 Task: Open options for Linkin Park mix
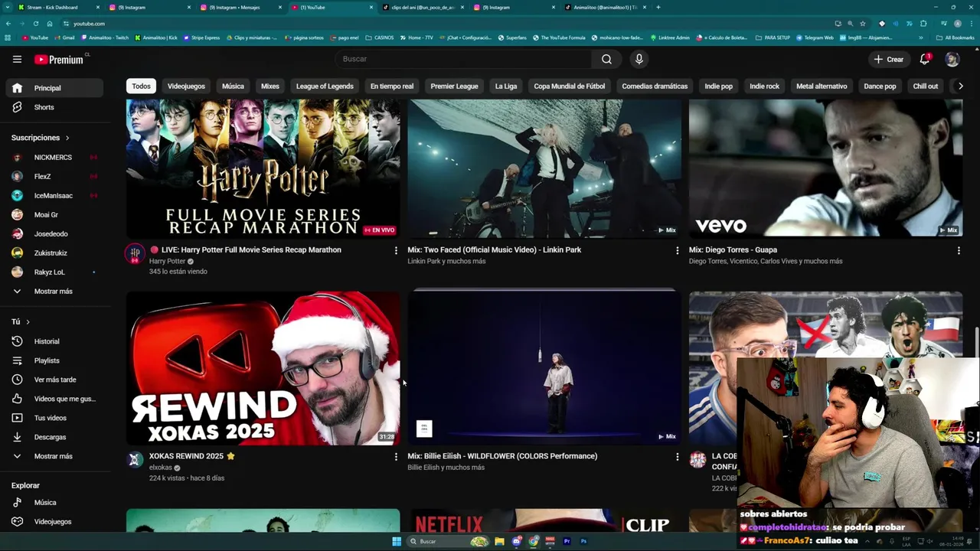[677, 250]
